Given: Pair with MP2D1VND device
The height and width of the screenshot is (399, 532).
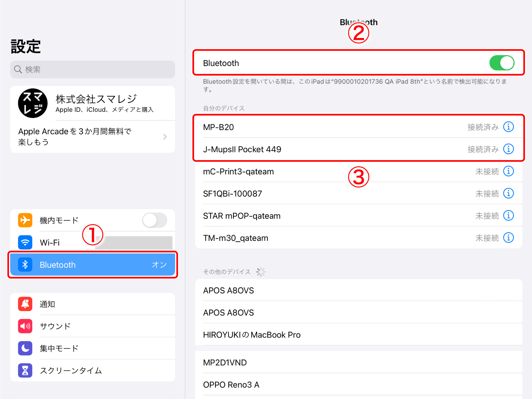Looking at the screenshot, I should [359, 362].
